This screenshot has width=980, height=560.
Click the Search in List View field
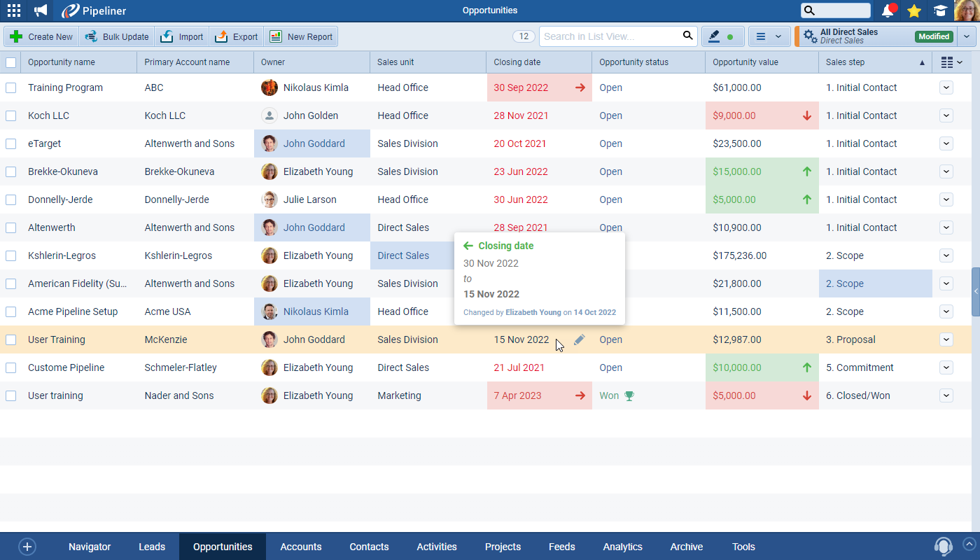coord(609,36)
